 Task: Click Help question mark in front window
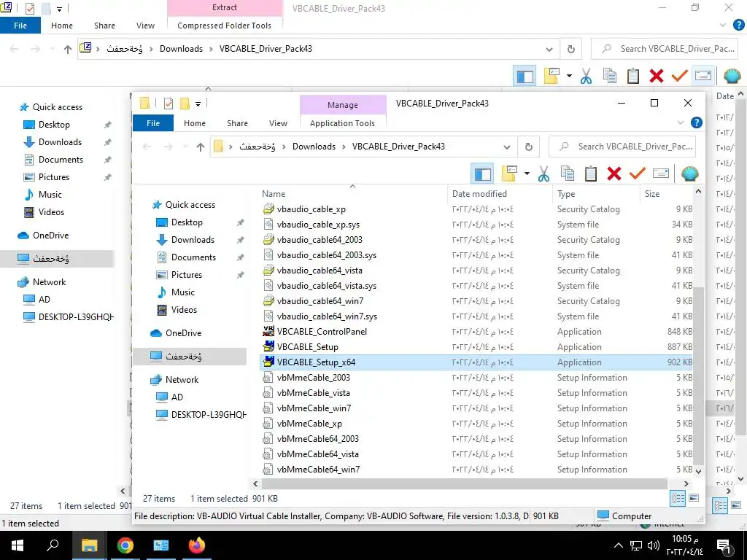[x=697, y=123]
